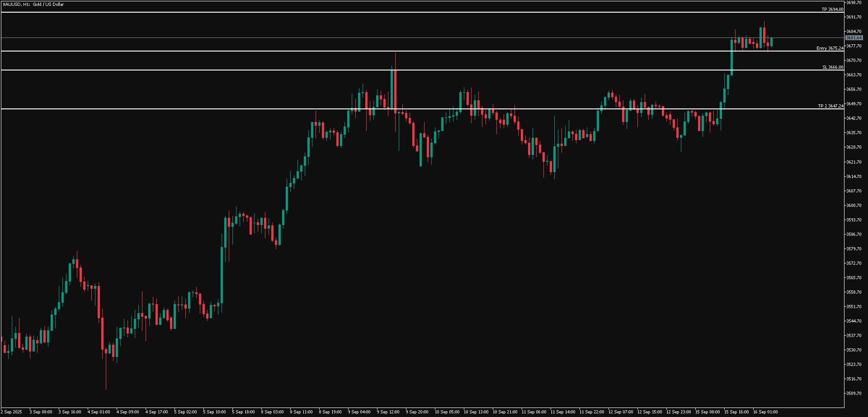This screenshot has width=868, height=417.
Task: Click the SL 3666.00 label
Action: pyautogui.click(x=833, y=67)
